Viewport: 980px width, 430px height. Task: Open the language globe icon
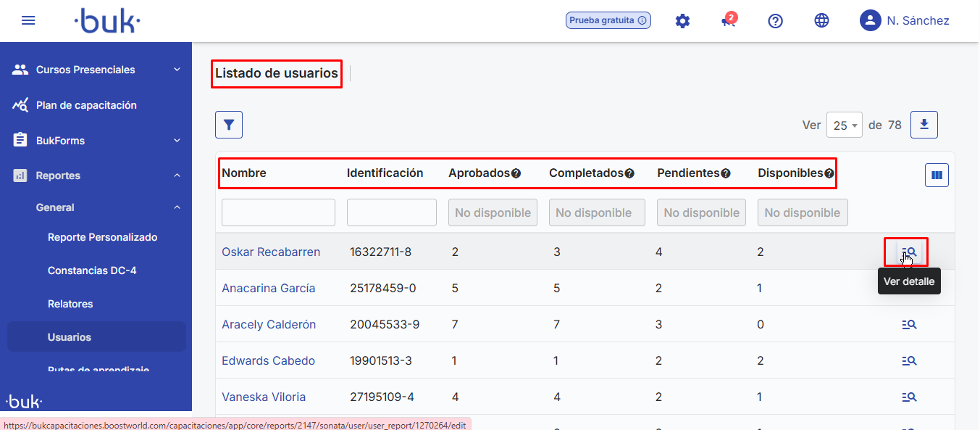click(x=821, y=21)
